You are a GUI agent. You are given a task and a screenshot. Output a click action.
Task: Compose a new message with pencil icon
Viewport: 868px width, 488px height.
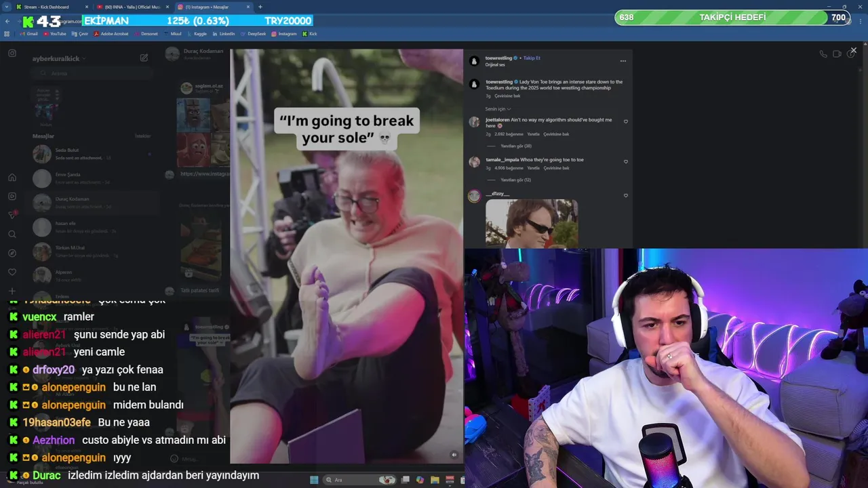144,58
